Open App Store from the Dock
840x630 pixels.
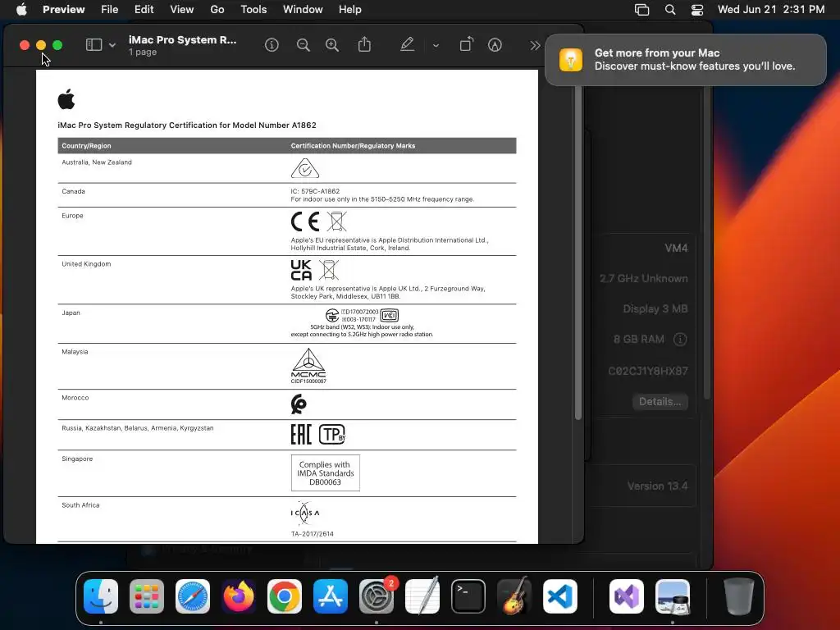point(331,596)
